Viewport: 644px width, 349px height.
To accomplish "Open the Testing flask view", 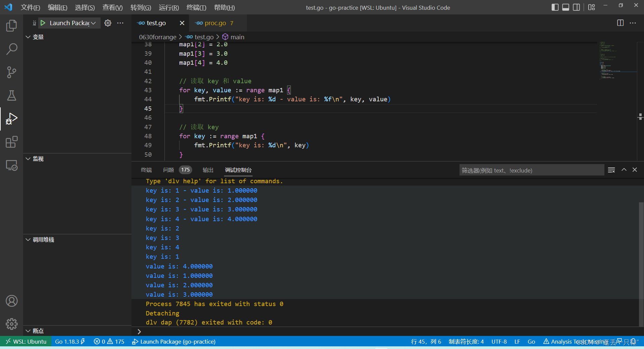I will pyautogui.click(x=11, y=96).
